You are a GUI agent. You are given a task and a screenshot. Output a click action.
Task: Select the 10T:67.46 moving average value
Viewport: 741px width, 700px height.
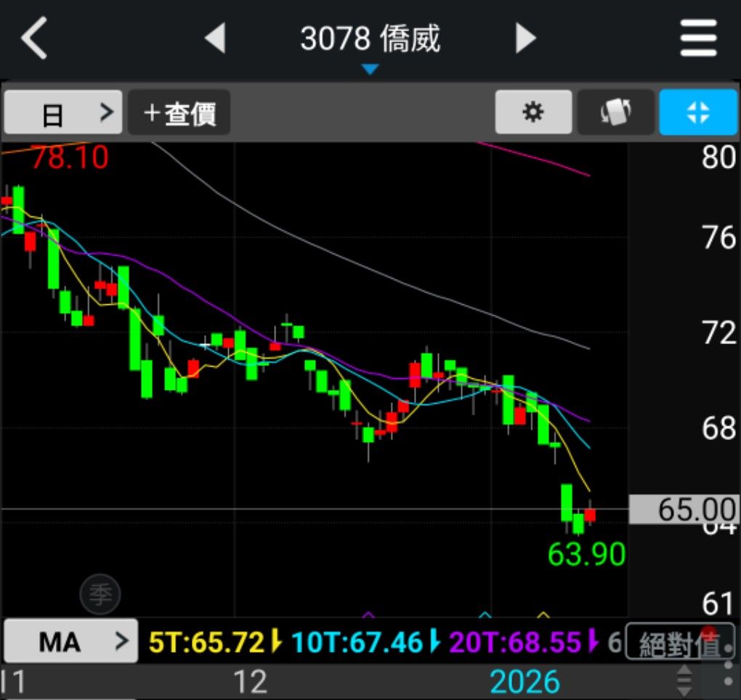pos(357,643)
